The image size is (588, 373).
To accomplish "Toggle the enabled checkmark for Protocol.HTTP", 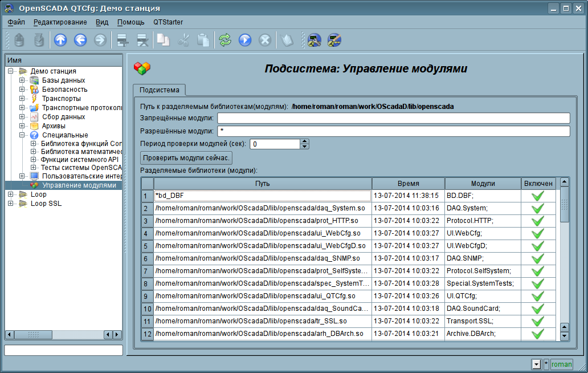I will click(x=538, y=221).
